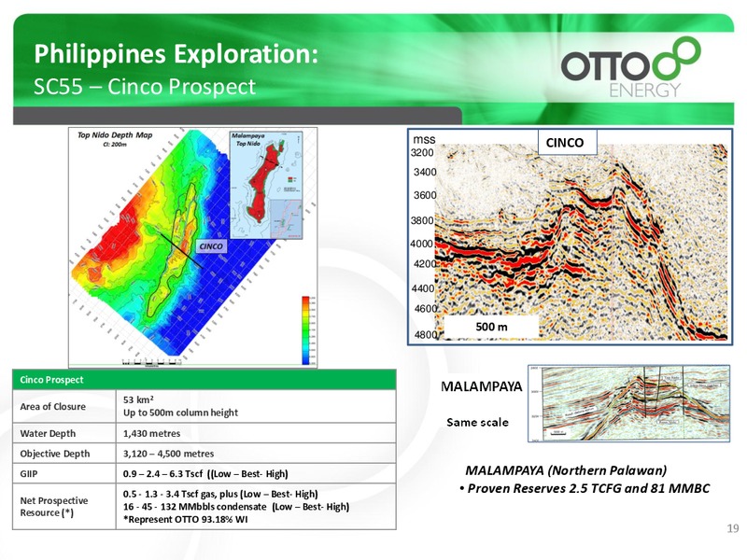Image resolution: width=747 pixels, height=560 pixels.
Task: Click the 'Philippines Exploration:' slide title
Action: pyautogui.click(x=176, y=54)
